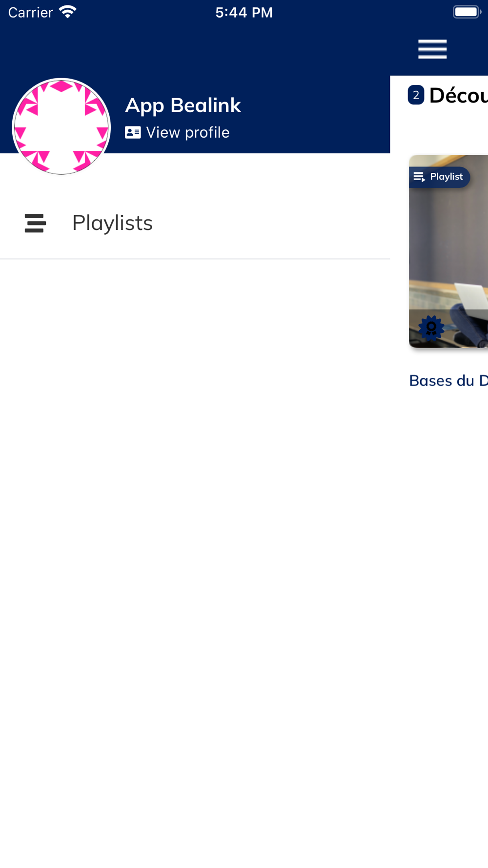Open the View profile link

(177, 132)
